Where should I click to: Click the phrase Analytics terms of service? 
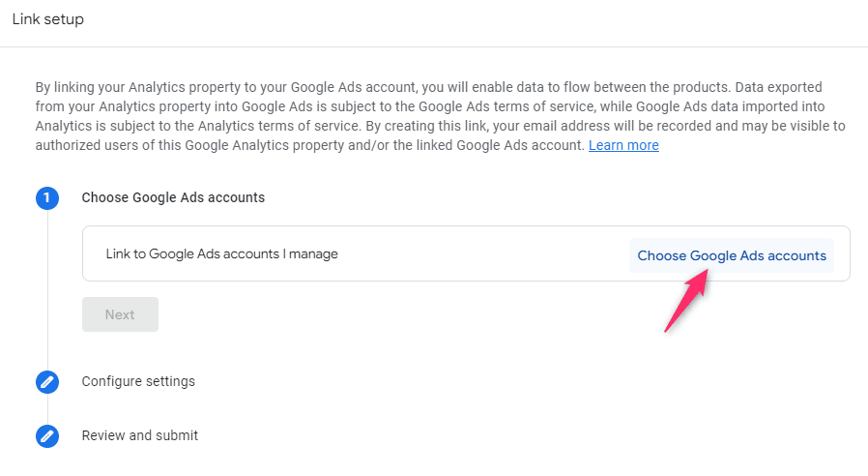(278, 126)
